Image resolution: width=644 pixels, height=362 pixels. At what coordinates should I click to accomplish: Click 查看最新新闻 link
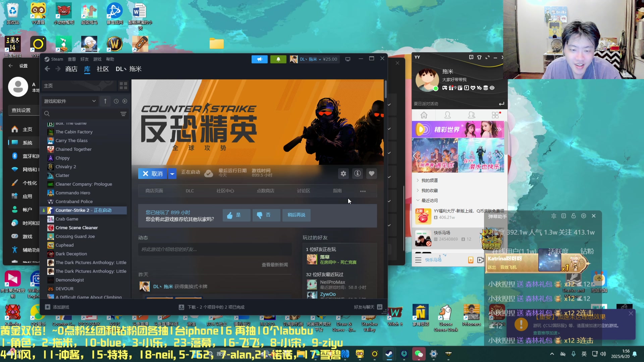coord(275,265)
